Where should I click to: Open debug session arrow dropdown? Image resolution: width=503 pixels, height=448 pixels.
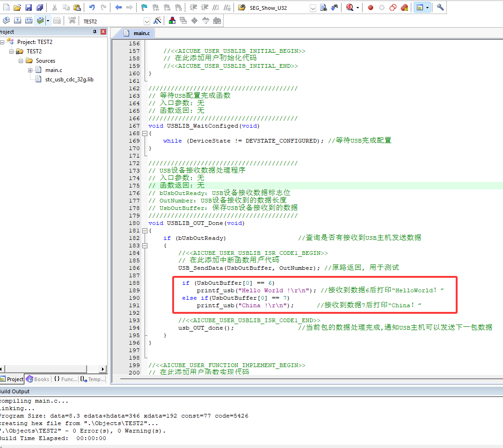tap(357, 7)
